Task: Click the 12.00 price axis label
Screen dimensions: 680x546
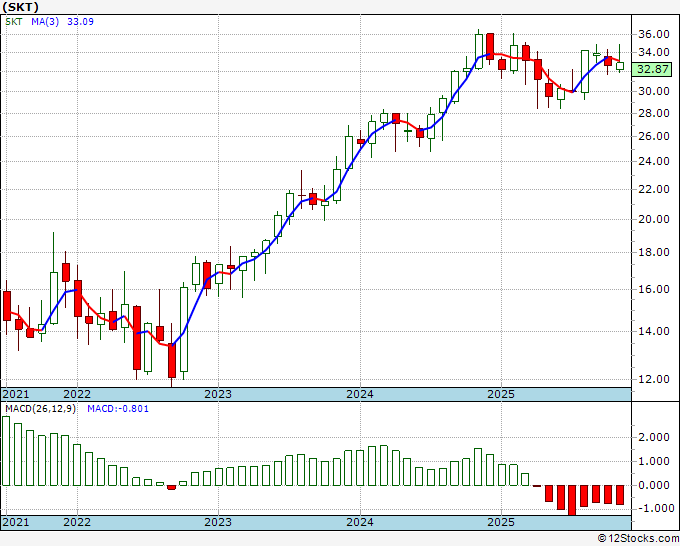Action: [x=653, y=379]
